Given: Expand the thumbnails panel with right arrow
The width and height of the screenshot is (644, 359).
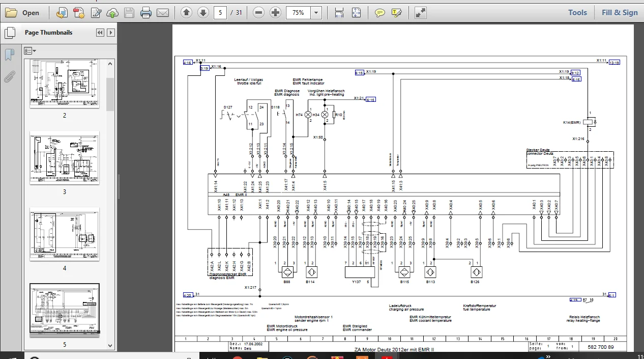Looking at the screenshot, I should (110, 33).
